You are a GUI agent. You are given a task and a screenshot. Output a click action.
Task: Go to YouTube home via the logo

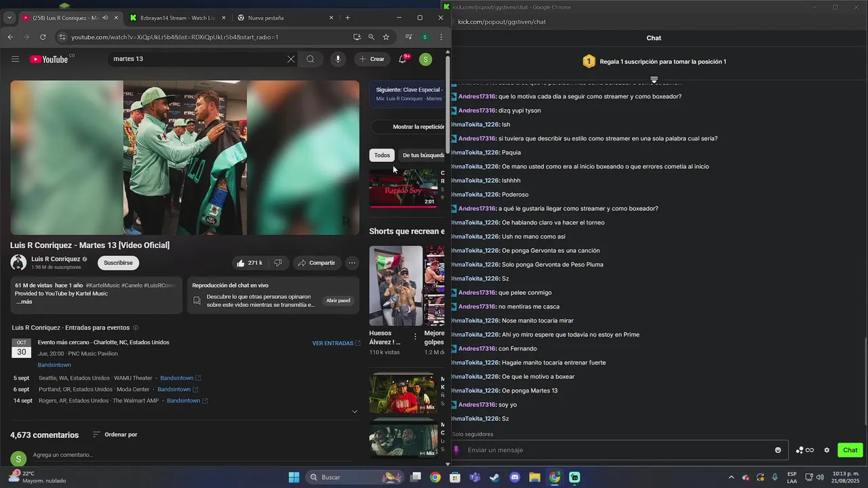pos(49,59)
